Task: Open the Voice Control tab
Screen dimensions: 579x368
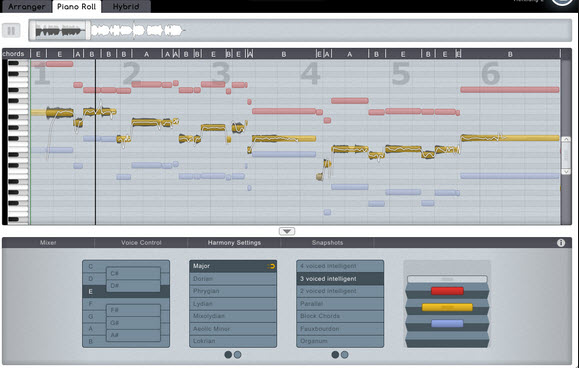Action: coord(141,243)
